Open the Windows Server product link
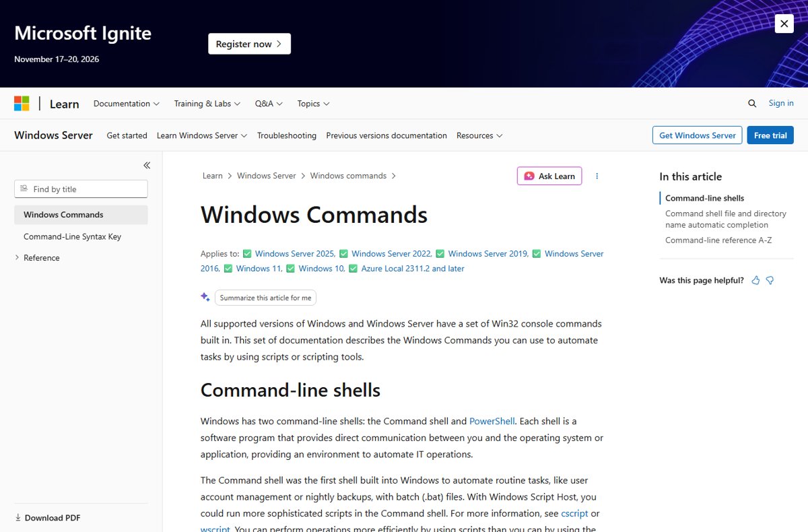This screenshot has height=532, width=808. click(x=53, y=135)
